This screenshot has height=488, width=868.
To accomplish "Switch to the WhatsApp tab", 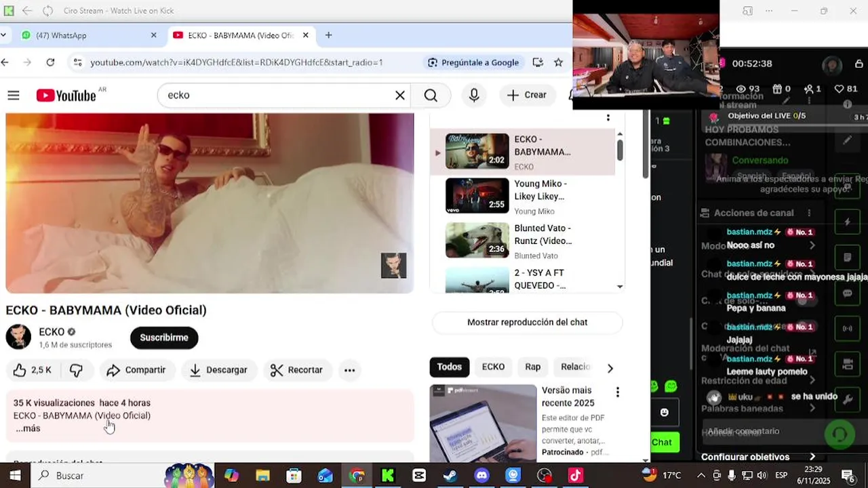I will click(87, 35).
